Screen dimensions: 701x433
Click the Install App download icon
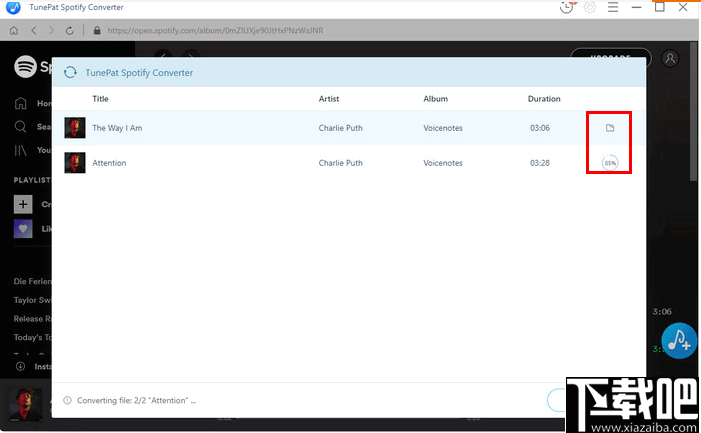coord(21,366)
